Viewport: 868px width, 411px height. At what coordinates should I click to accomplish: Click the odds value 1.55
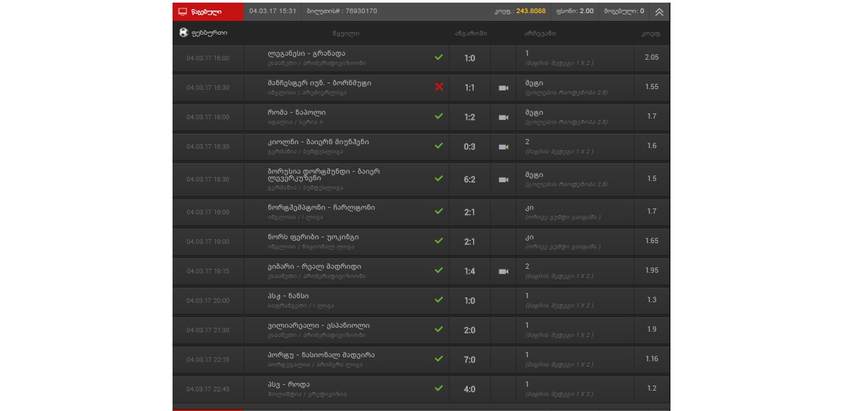click(x=651, y=87)
